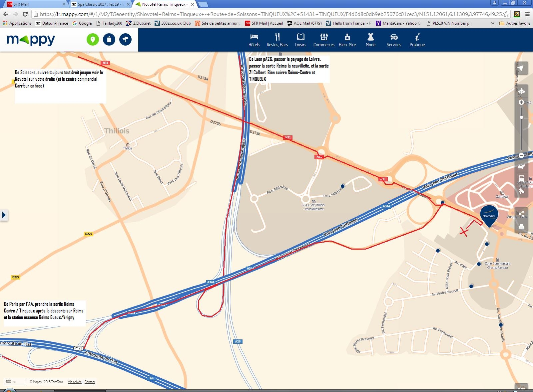Open the Commerces category
The image size is (533, 392).
pyautogui.click(x=324, y=40)
